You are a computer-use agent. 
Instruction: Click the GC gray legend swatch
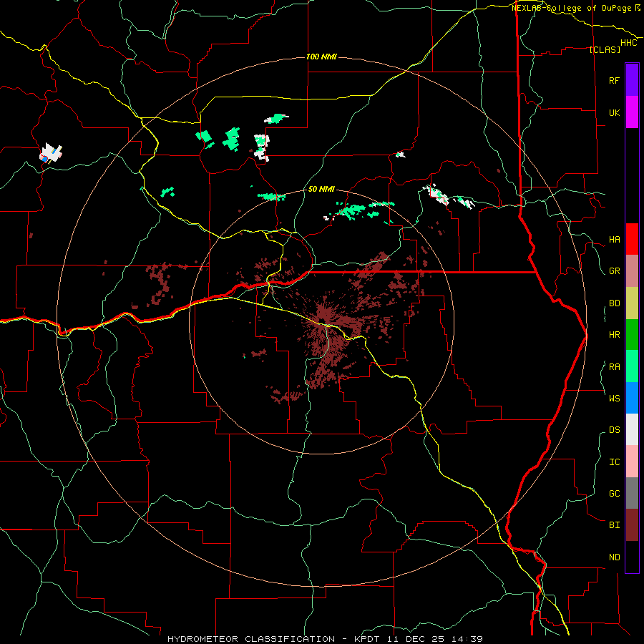(x=632, y=493)
